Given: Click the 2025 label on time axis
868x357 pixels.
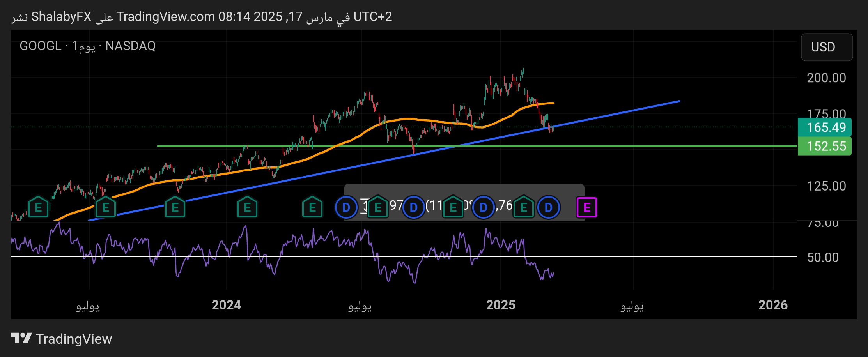Looking at the screenshot, I should (x=501, y=305).
